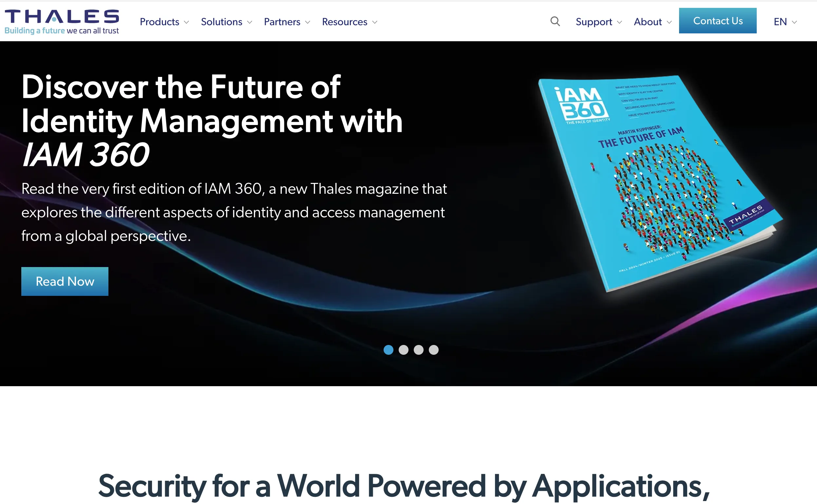The image size is (817, 504).
Task: Expand the chevron beside Resources
Action: pyautogui.click(x=375, y=22)
